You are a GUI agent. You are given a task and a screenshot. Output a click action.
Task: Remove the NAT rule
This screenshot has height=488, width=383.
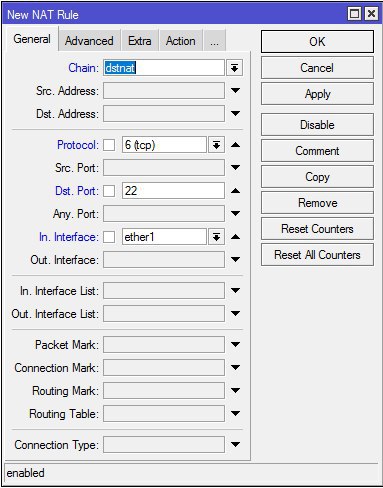click(317, 203)
